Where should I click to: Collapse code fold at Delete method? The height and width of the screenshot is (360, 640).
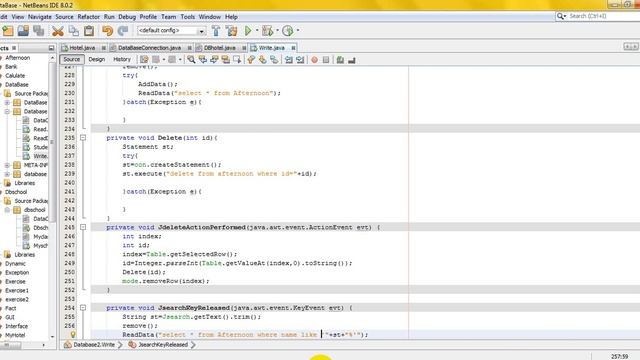83,138
